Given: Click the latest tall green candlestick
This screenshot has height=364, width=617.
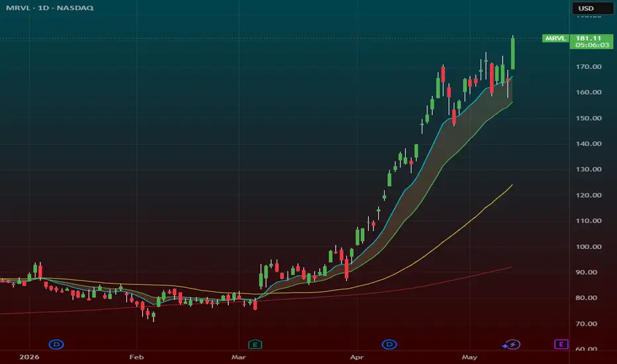Looking at the screenshot, I should pos(512,53).
